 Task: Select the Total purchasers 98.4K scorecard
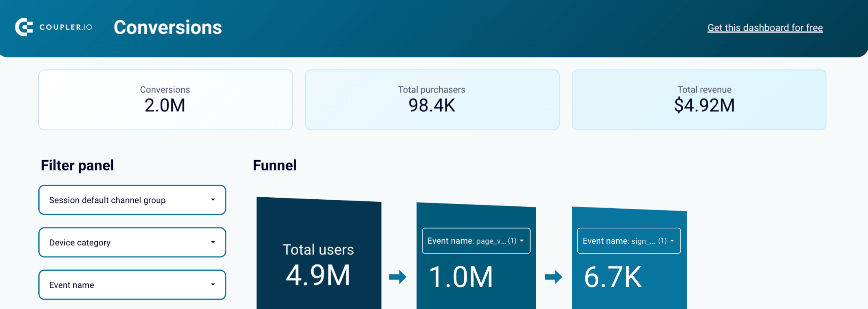click(432, 100)
